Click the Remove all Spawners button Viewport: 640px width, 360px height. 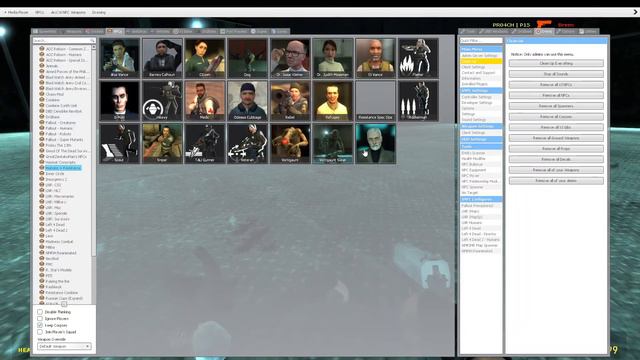pos(556,106)
